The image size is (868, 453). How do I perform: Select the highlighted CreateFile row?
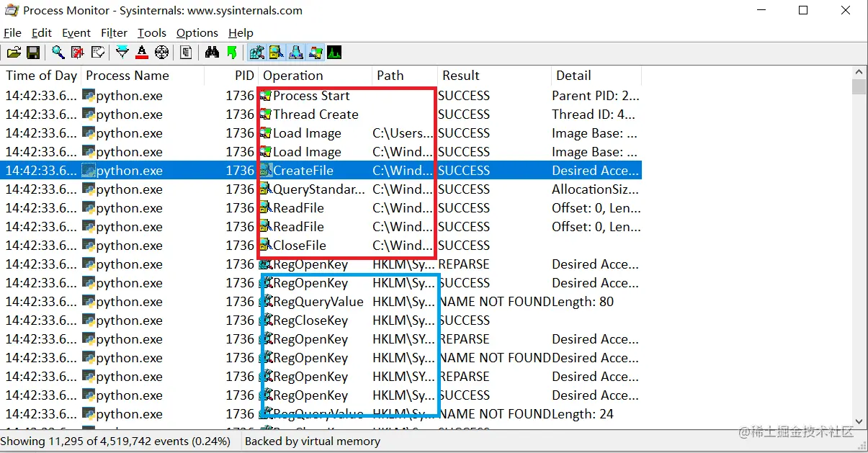tap(321, 171)
